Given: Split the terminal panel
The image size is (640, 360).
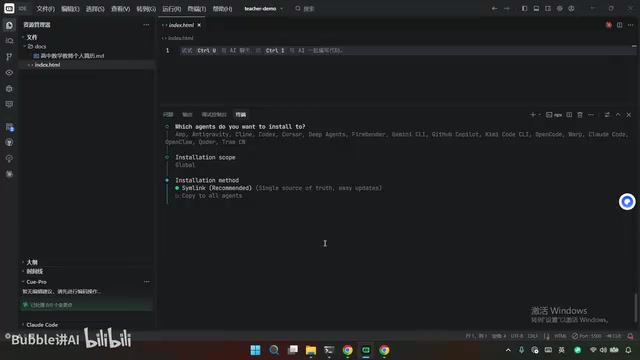Looking at the screenshot, I should (569, 115).
